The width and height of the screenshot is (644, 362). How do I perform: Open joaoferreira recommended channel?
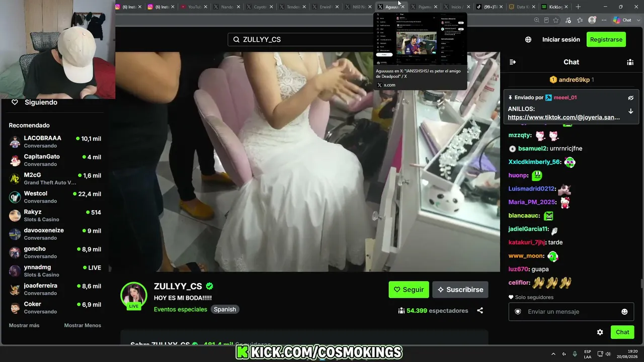[55, 289]
